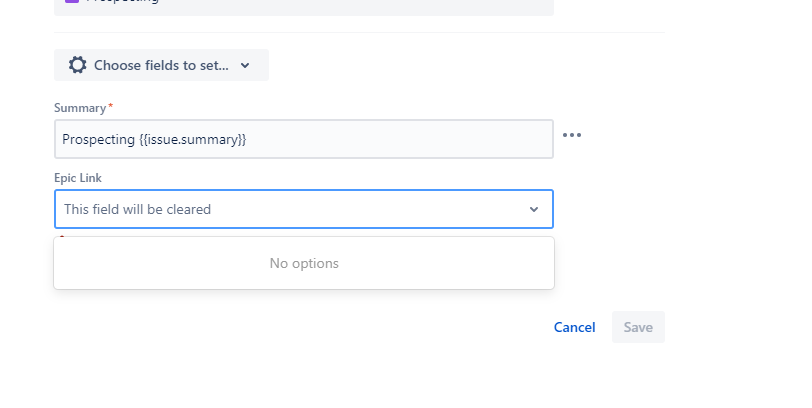The image size is (812, 408).
Task: Select the partially visible Prospecting field at top
Action: point(304,4)
